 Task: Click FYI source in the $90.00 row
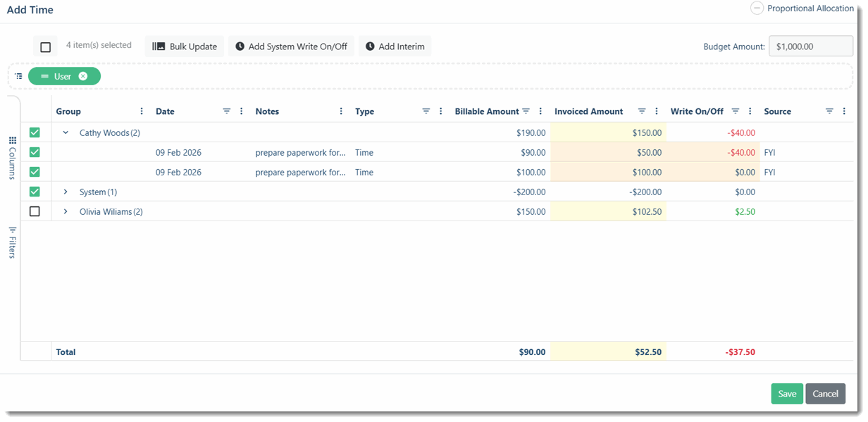(x=769, y=152)
